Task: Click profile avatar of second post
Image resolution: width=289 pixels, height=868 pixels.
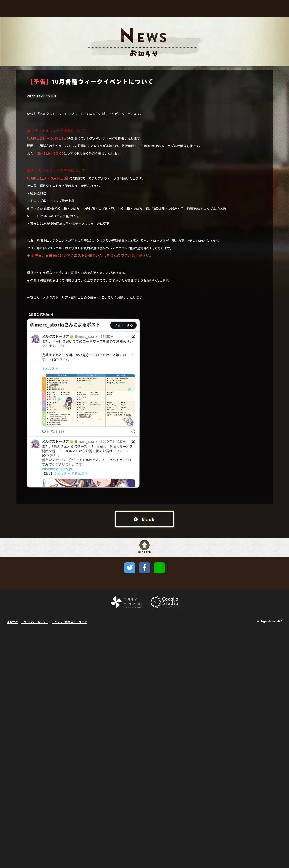Action: click(x=35, y=444)
